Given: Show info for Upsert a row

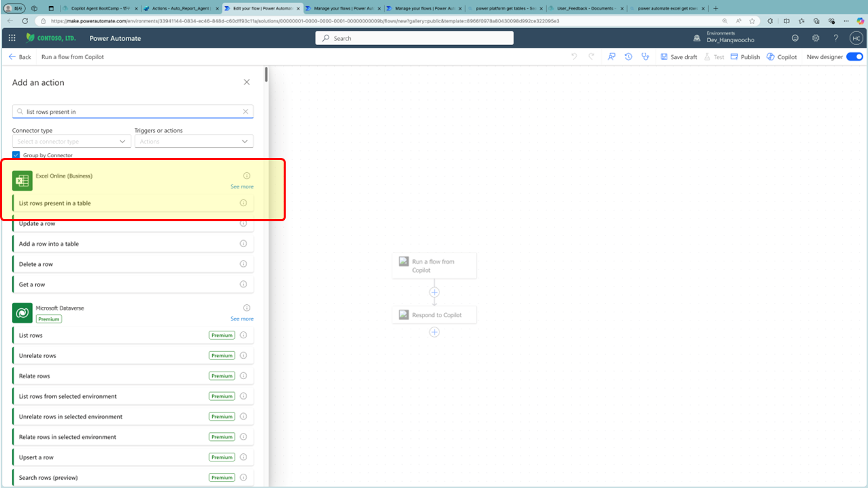Looking at the screenshot, I should coord(244,457).
